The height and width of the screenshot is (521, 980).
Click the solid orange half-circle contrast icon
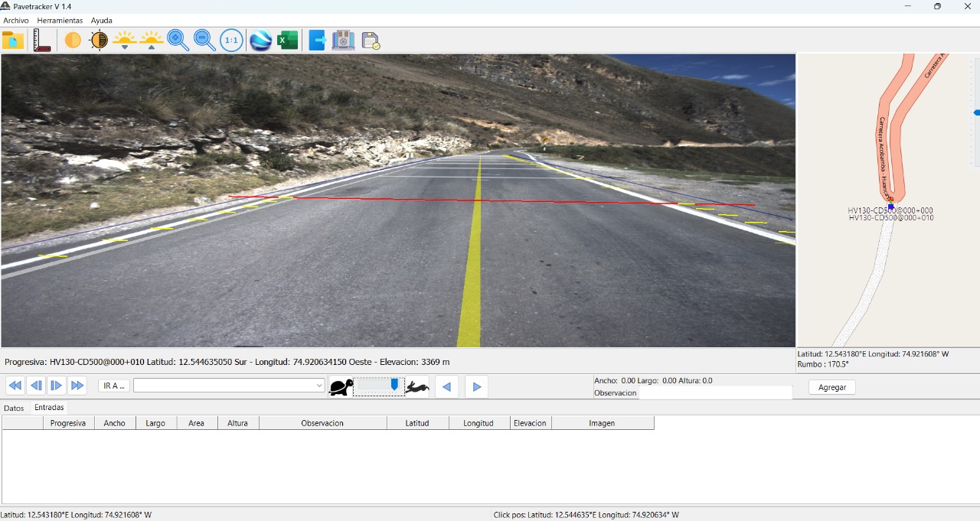pyautogui.click(x=73, y=40)
